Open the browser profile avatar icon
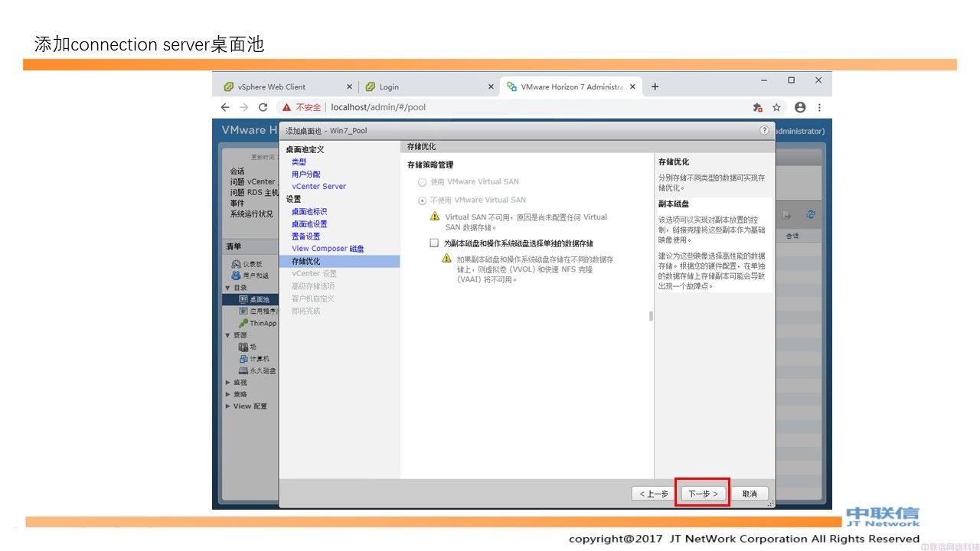Screen dimensions: 980x551 [800, 107]
